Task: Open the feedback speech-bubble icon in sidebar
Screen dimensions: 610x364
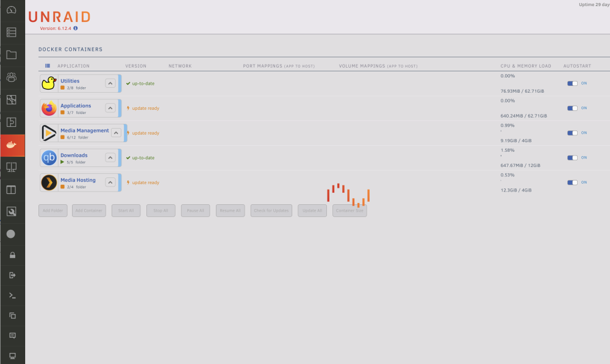Action: tap(12, 335)
